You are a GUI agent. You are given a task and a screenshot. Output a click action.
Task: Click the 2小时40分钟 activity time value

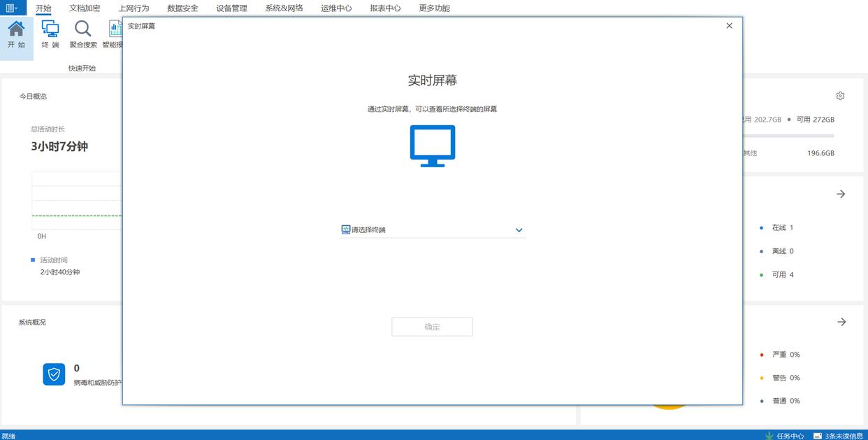pyautogui.click(x=60, y=272)
